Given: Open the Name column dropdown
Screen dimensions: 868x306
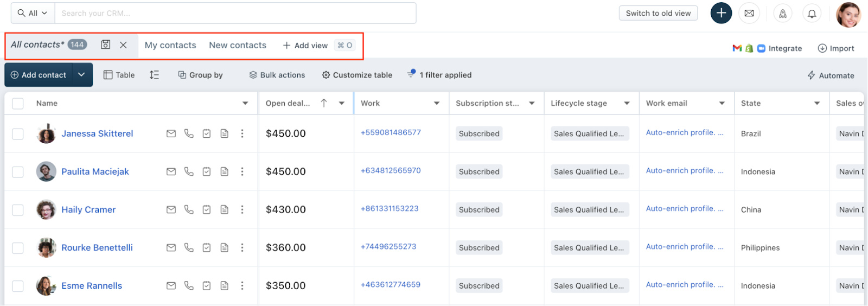Looking at the screenshot, I should pyautogui.click(x=245, y=103).
